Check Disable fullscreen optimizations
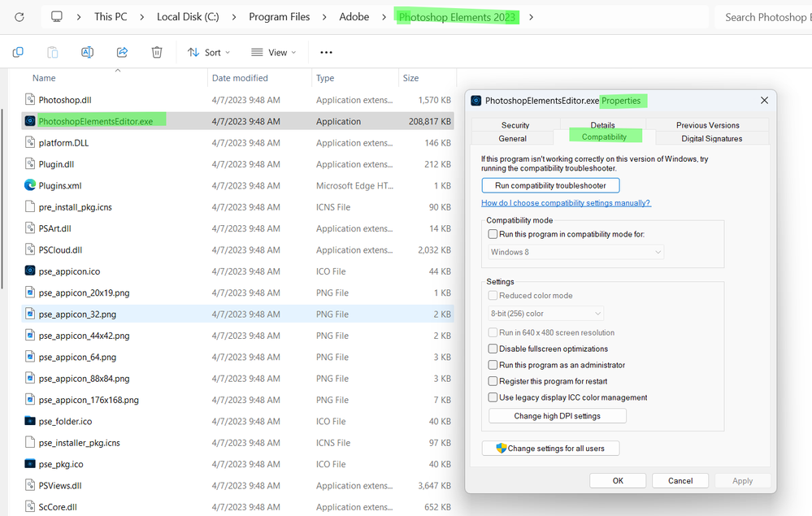This screenshot has height=516, width=812. click(493, 349)
